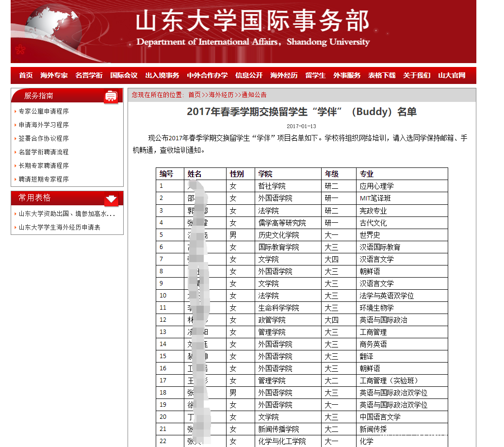Open 山东大学资助出国、境参加高水... form link
This screenshot has height=447, width=504.
click(x=67, y=214)
